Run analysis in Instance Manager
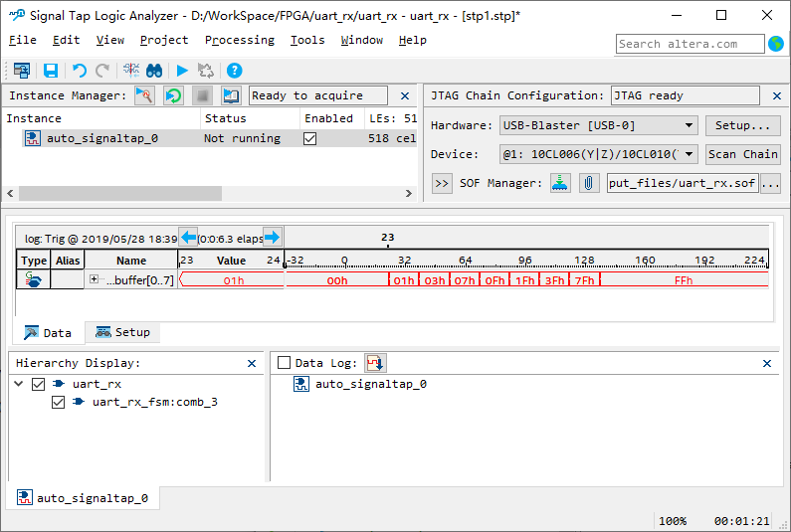791x532 pixels. coord(145,95)
